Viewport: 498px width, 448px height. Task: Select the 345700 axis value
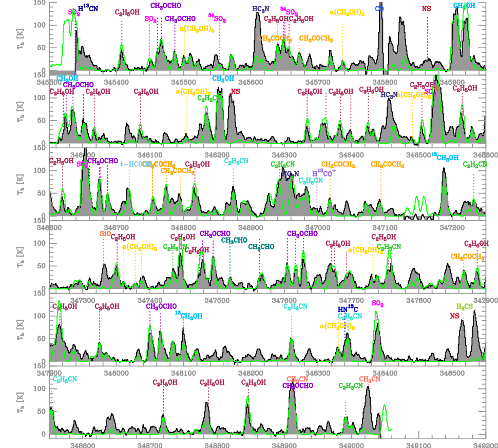click(317, 82)
